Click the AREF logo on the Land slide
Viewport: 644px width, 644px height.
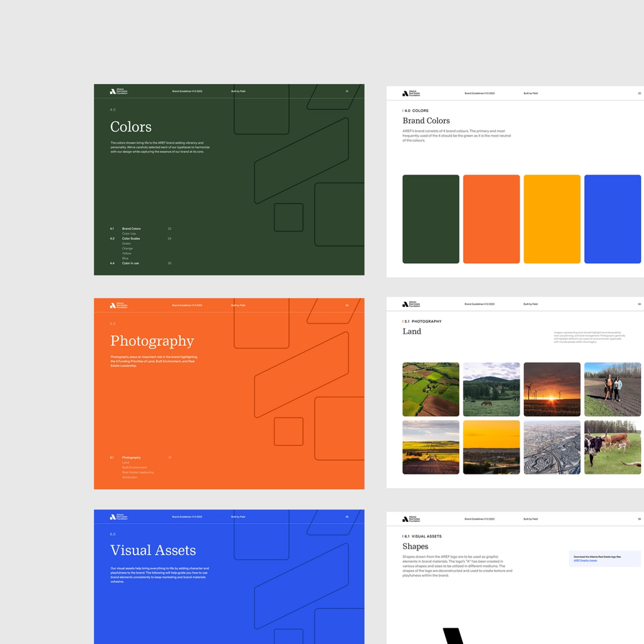[411, 304]
